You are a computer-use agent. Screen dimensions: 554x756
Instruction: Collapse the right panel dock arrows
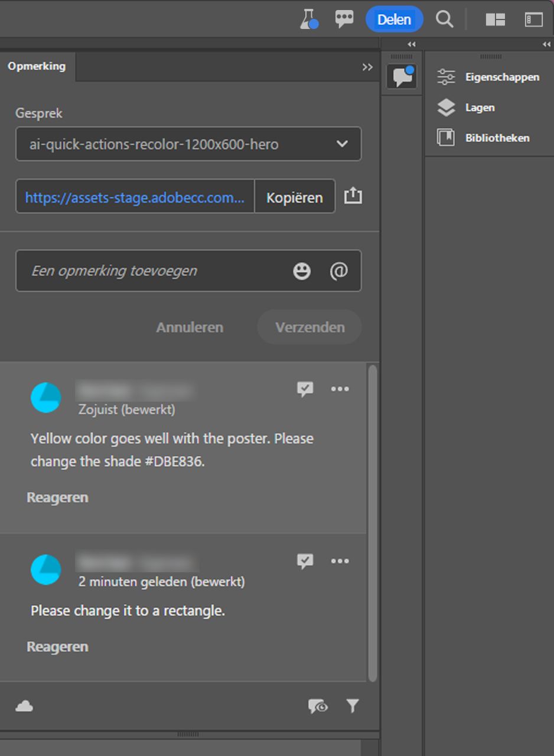[546, 44]
